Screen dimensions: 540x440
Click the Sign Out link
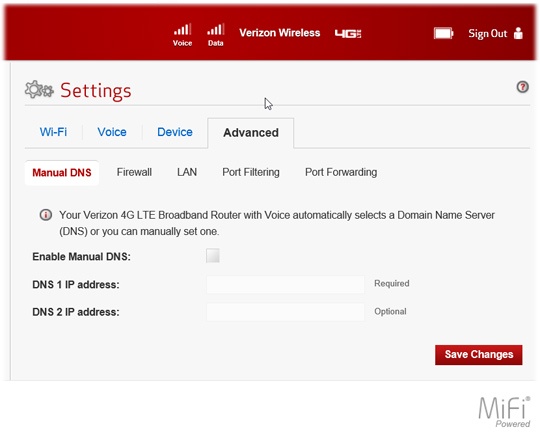click(x=487, y=34)
